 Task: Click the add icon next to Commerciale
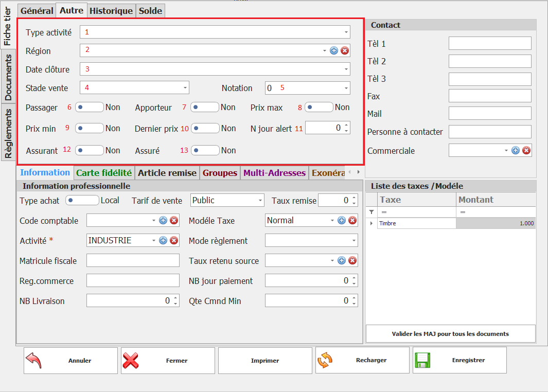tap(516, 150)
